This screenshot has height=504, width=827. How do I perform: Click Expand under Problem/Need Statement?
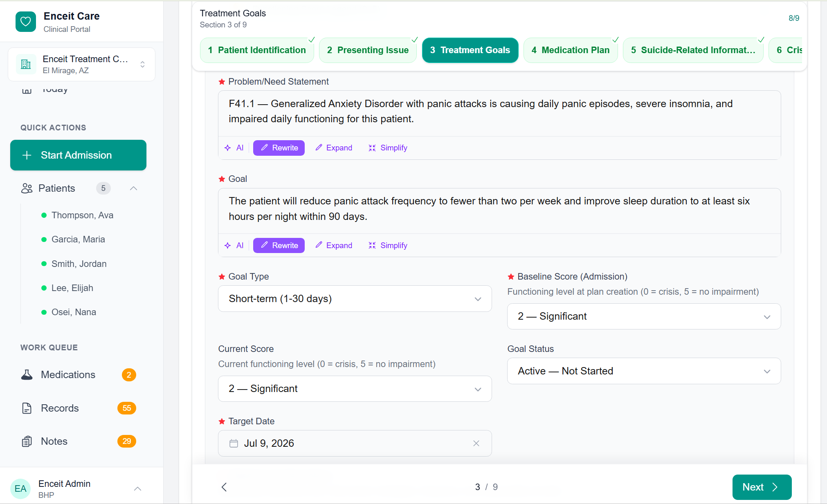pos(334,148)
